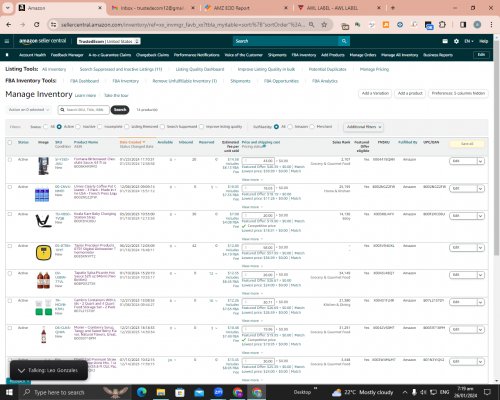Select the Inactive status radio button
Viewport: 500px width, 400px height.
pos(78,127)
